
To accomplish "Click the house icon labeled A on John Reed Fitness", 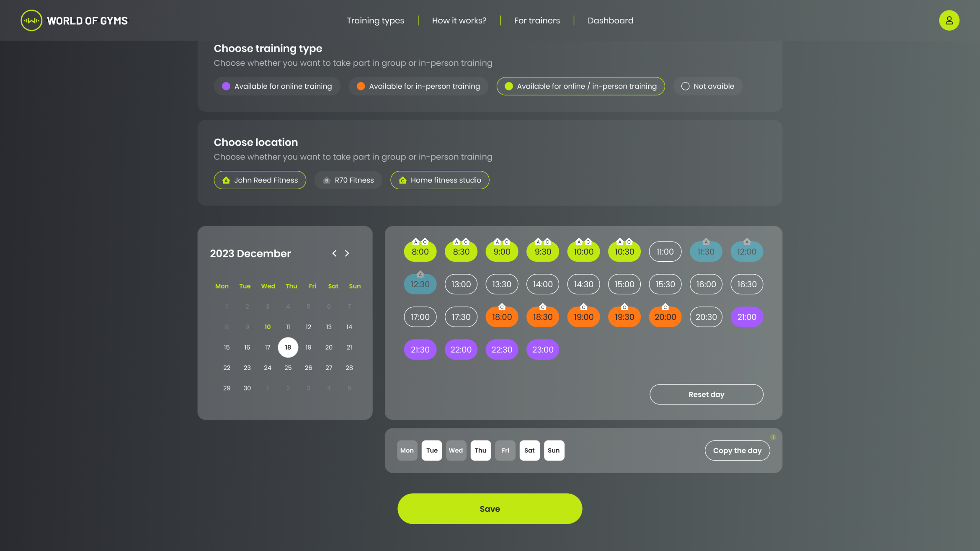I will click(226, 180).
